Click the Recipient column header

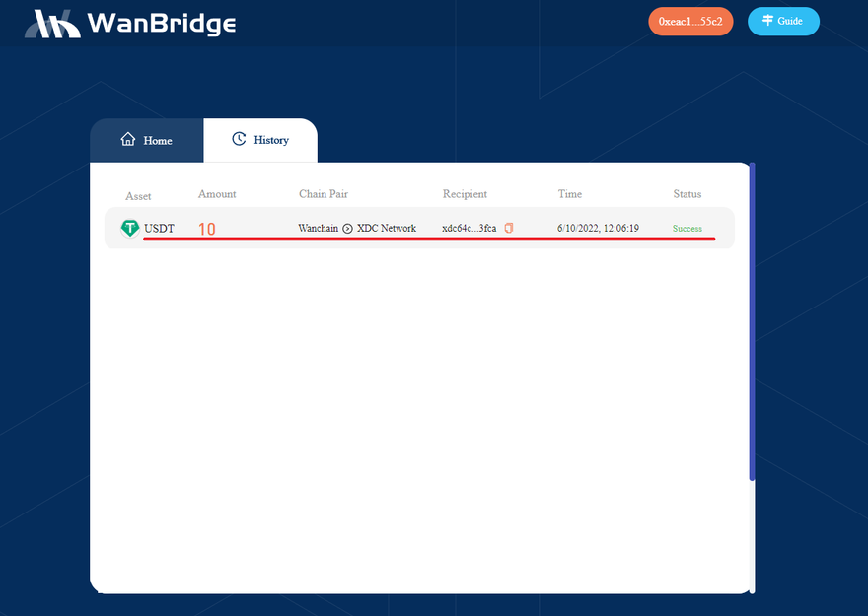click(x=465, y=194)
